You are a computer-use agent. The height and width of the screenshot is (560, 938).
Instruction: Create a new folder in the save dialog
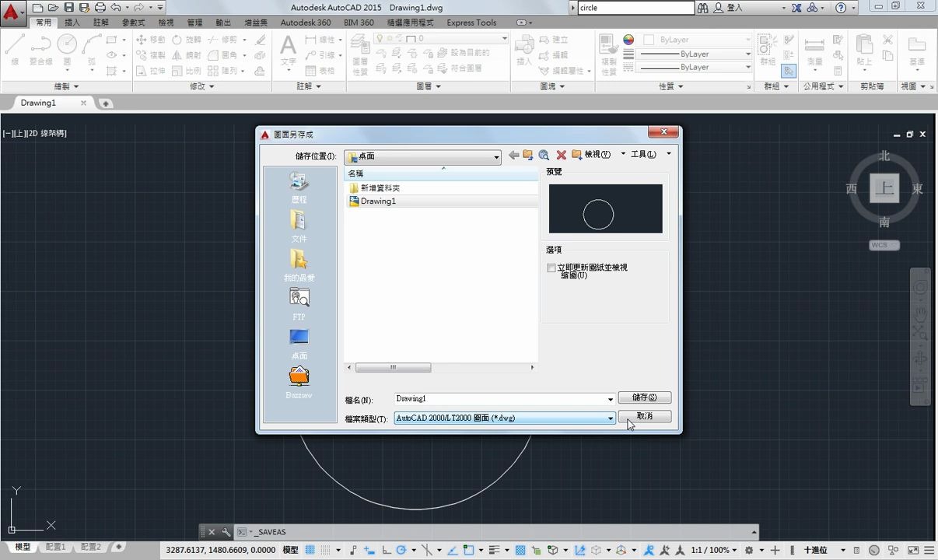[x=576, y=156]
